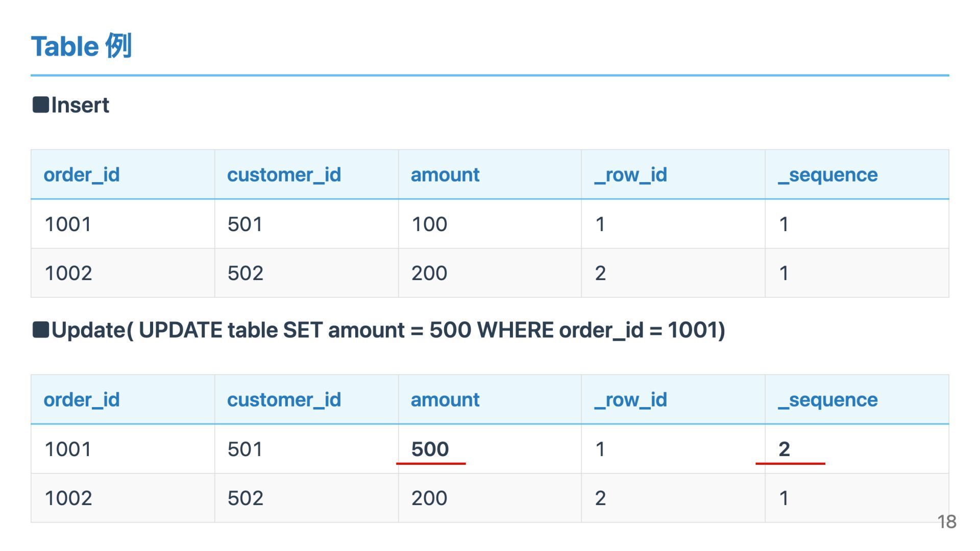This screenshot has width=980, height=551.
Task: Click the bold updated amount 500
Action: point(430,449)
